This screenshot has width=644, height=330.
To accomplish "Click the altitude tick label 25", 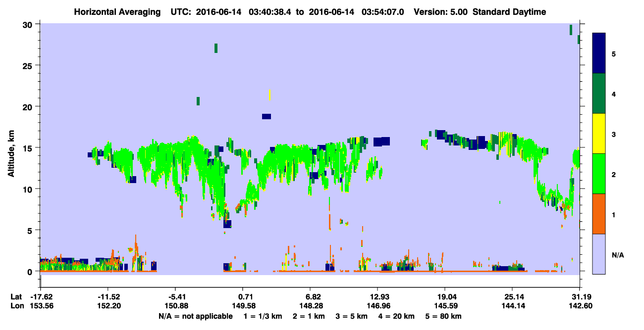I will 28,66.
